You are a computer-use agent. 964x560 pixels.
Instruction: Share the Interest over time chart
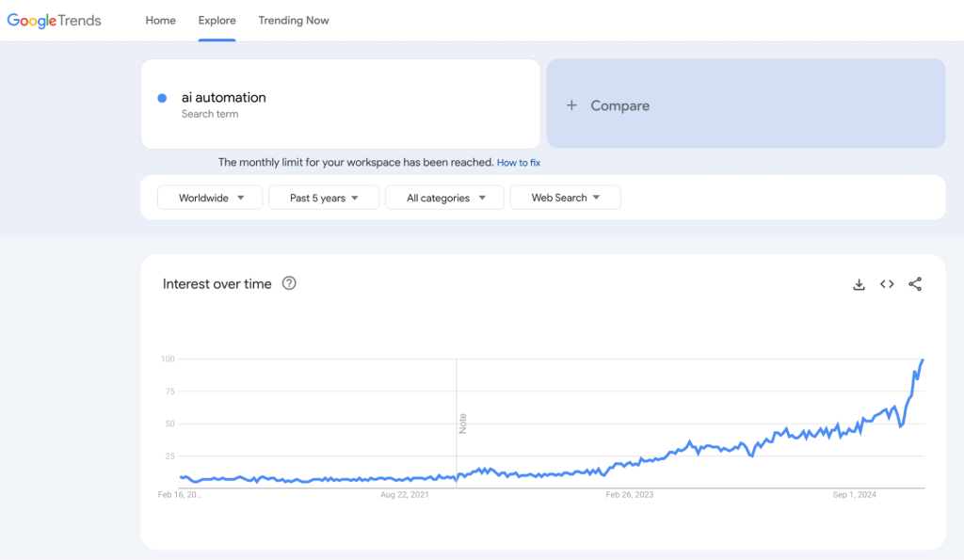point(915,283)
